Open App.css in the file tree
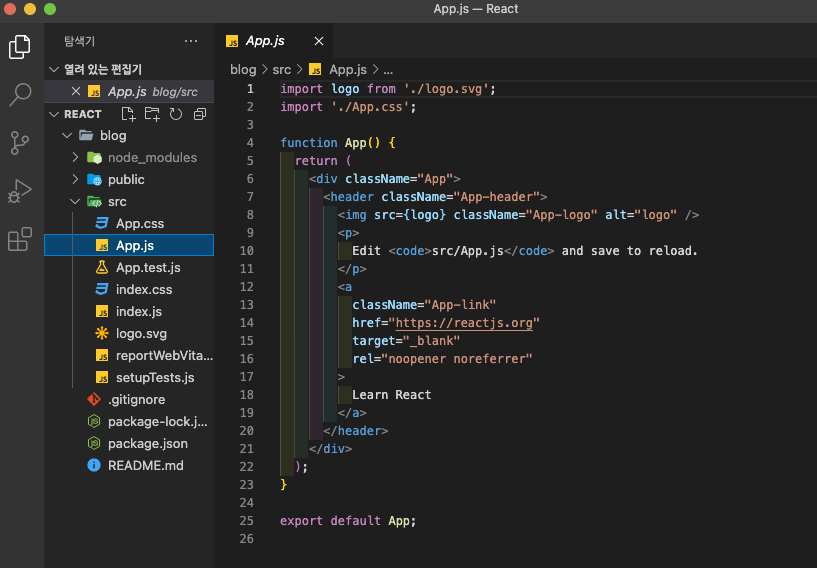 tap(129, 224)
